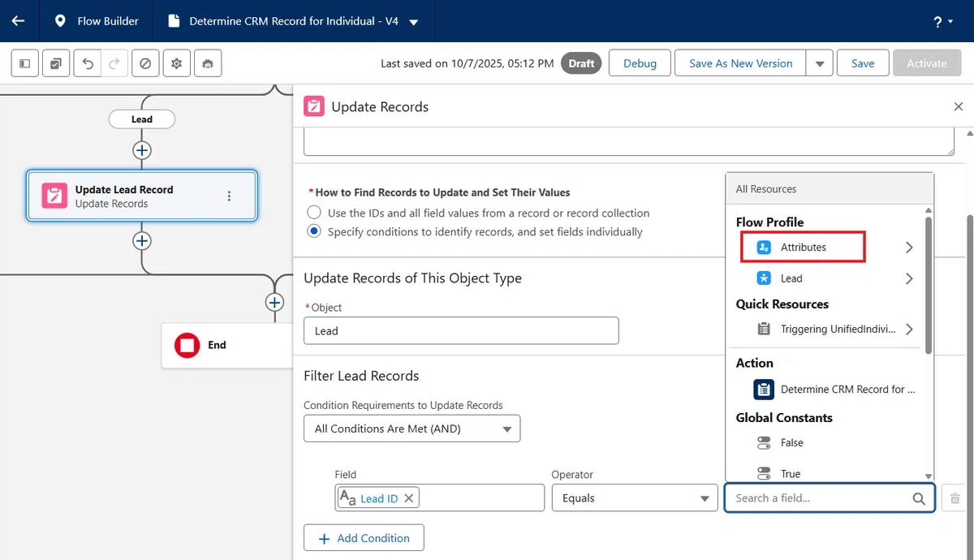Click the True toggle icon

pyautogui.click(x=763, y=473)
